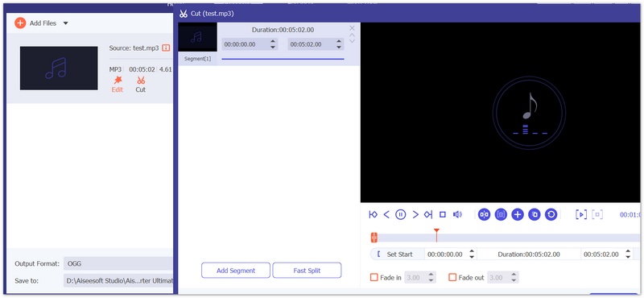Enable the Fade in checkbox
The height and width of the screenshot is (298, 644).
374,277
